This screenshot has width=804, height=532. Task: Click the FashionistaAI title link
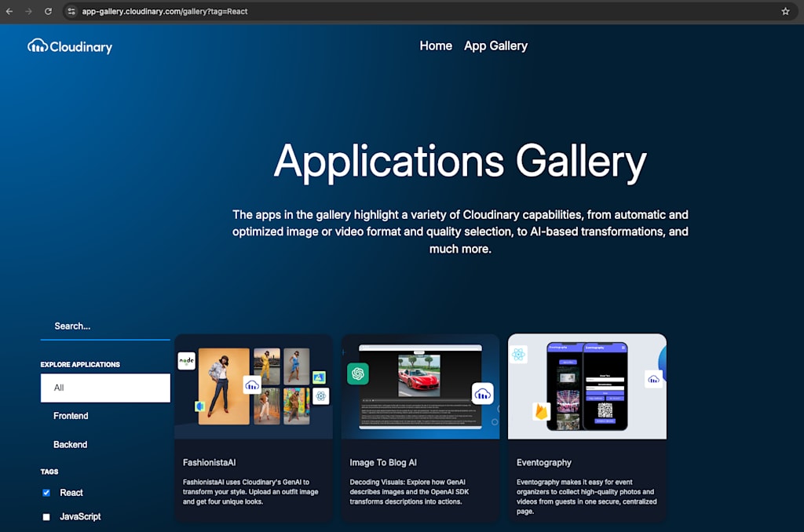(x=209, y=462)
